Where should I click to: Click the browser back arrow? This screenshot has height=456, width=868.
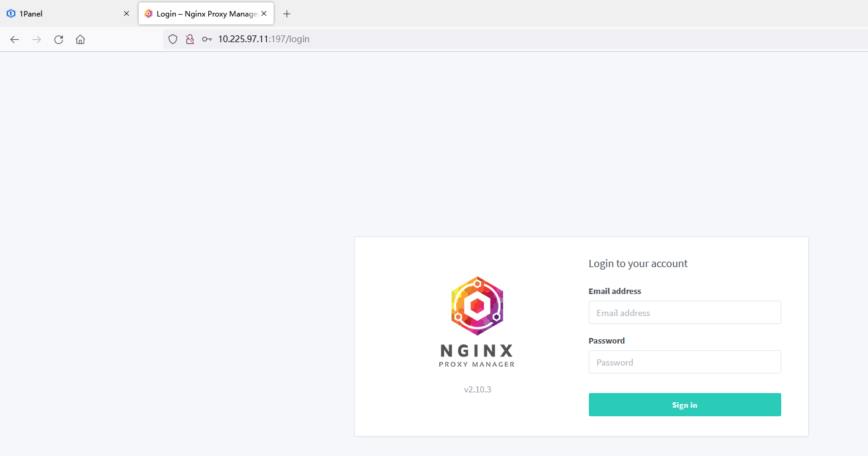coord(15,39)
